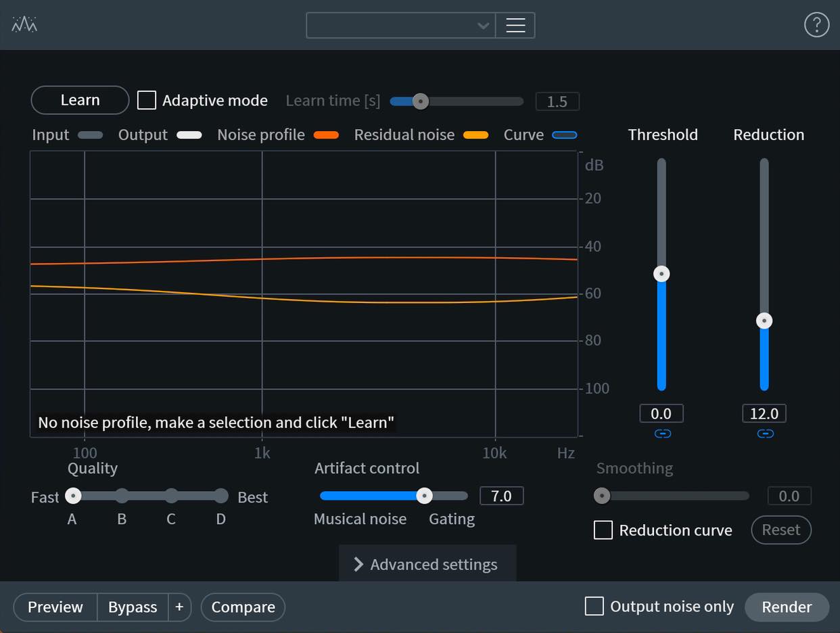Image resolution: width=840 pixels, height=633 pixels.
Task: Select quality level D (Best)
Action: [220, 496]
